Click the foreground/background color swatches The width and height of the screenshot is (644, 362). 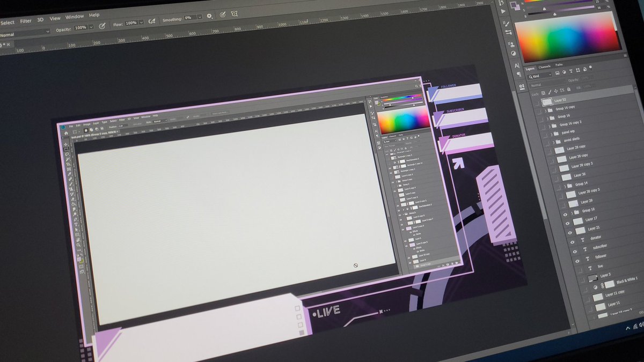pyautogui.click(x=515, y=6)
